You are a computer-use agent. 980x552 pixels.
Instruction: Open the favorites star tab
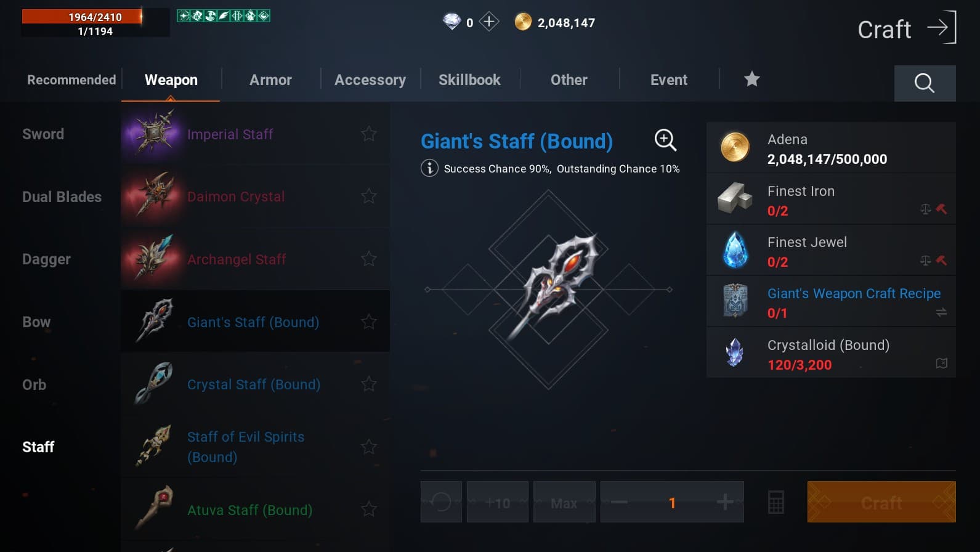(x=751, y=79)
